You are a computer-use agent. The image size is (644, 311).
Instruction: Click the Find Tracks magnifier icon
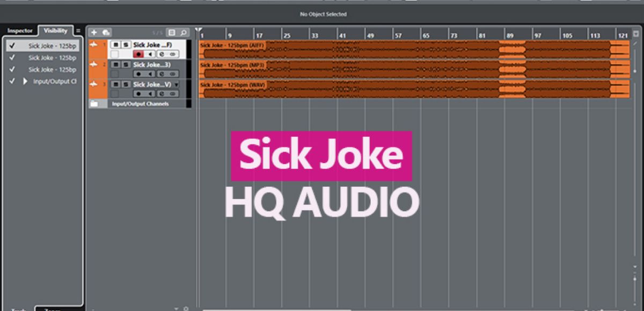tap(184, 33)
